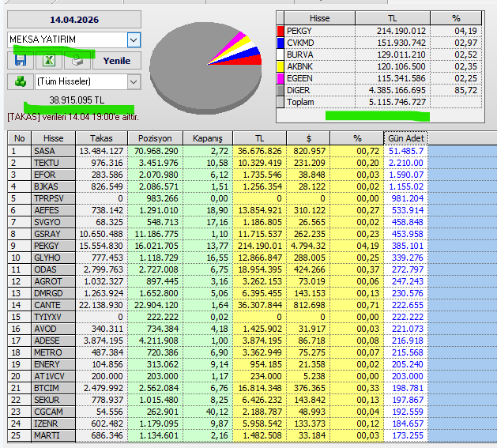Click the $ column header
The height and width of the screenshot is (448, 497).
coord(308,138)
